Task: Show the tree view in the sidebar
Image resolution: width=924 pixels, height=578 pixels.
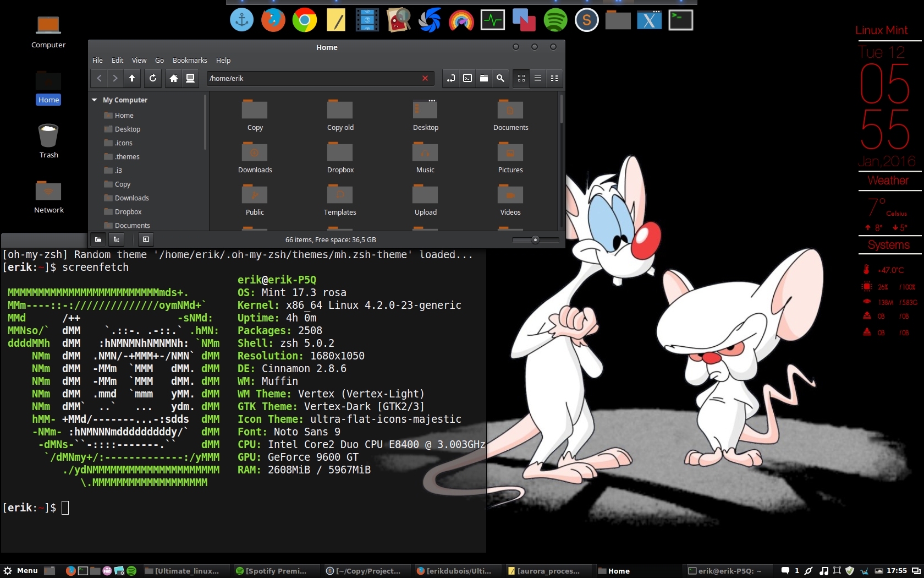Action: 117,239
